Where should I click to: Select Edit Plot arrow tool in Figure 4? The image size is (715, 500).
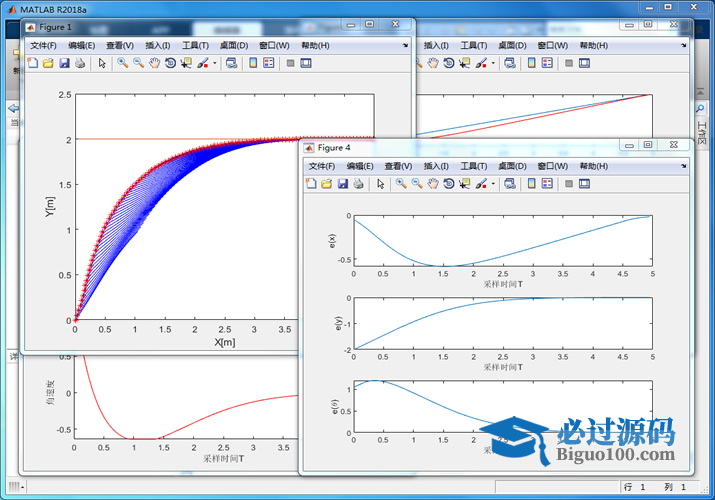381,184
